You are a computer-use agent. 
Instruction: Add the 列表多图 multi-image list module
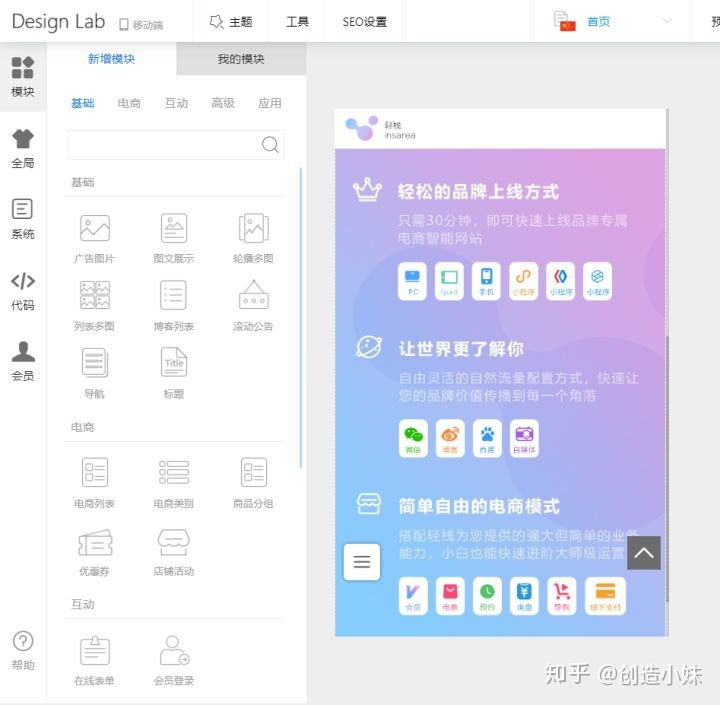95,306
